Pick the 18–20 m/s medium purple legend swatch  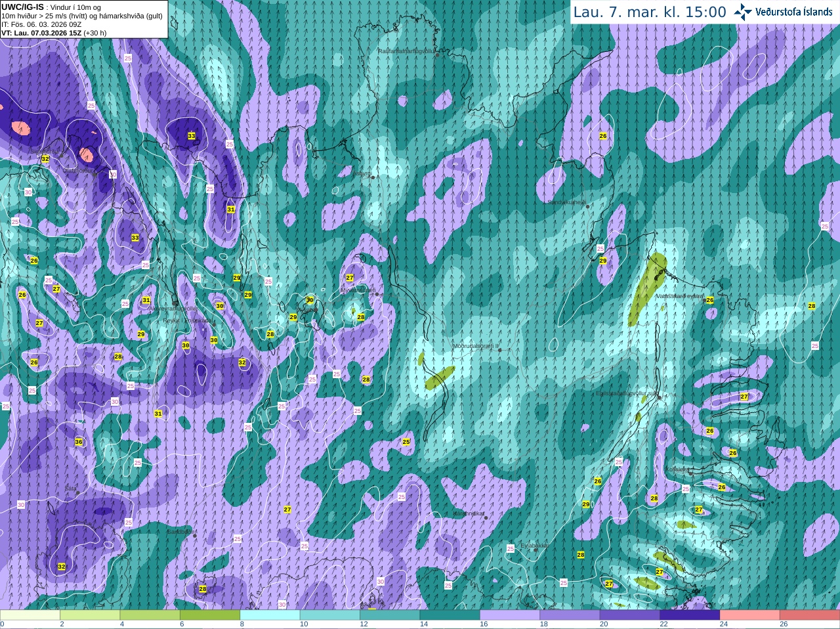click(x=570, y=615)
